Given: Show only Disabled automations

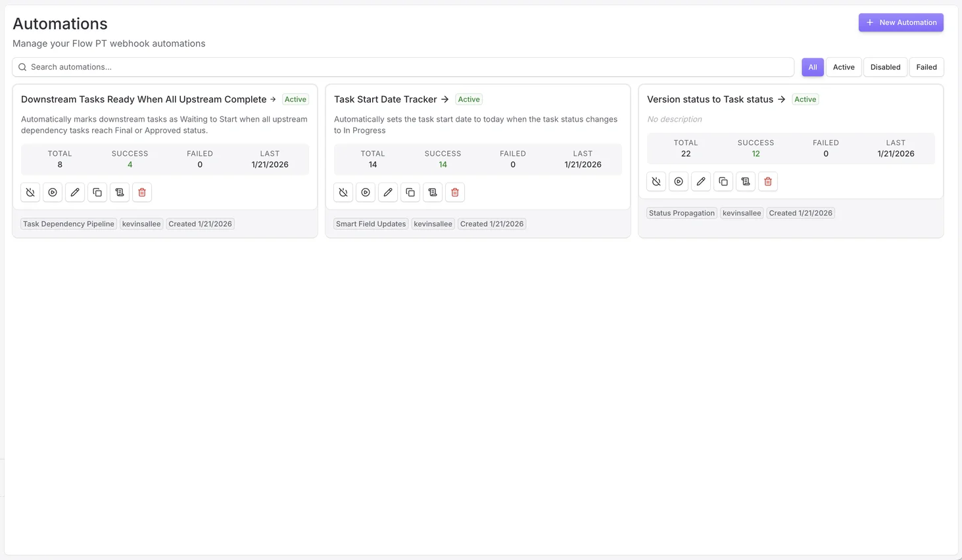Looking at the screenshot, I should (x=884, y=66).
